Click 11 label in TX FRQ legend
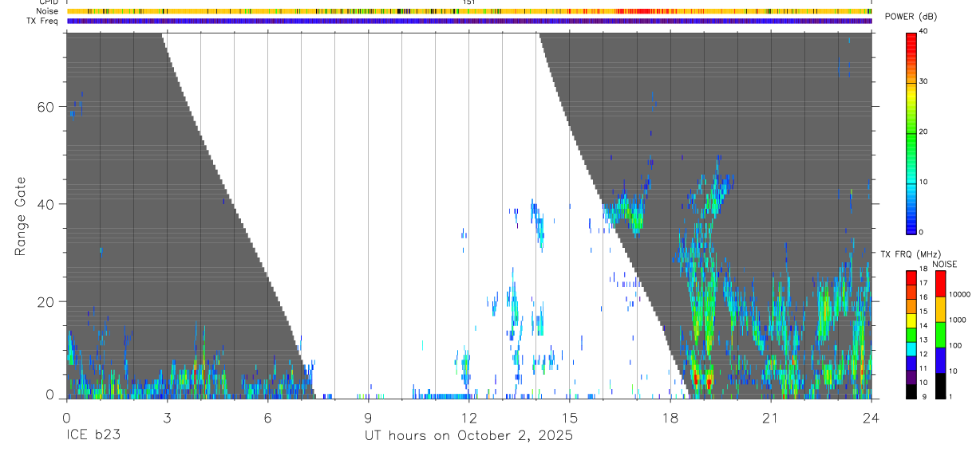This screenshot has height=452, width=980. tap(923, 369)
